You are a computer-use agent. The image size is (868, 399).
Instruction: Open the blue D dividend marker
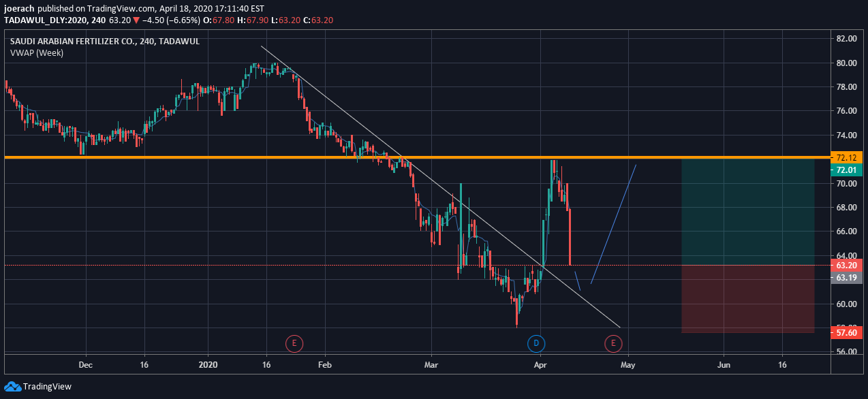click(536, 342)
